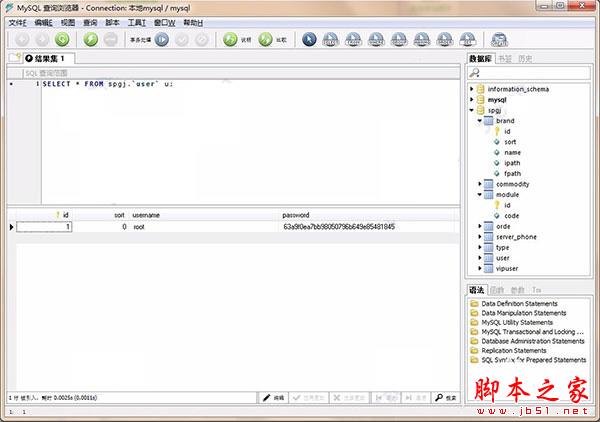Collapse the brand table node

[480, 121]
